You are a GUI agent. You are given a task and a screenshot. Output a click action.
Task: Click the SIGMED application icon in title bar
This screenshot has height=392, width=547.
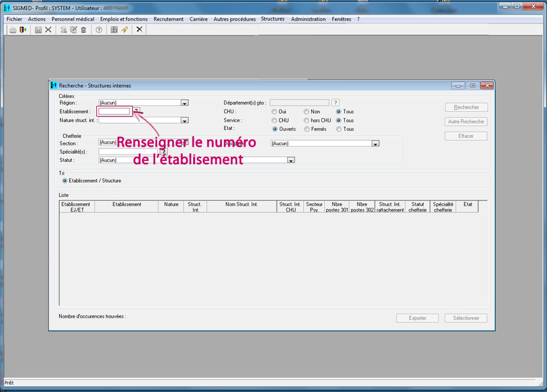pos(7,8)
